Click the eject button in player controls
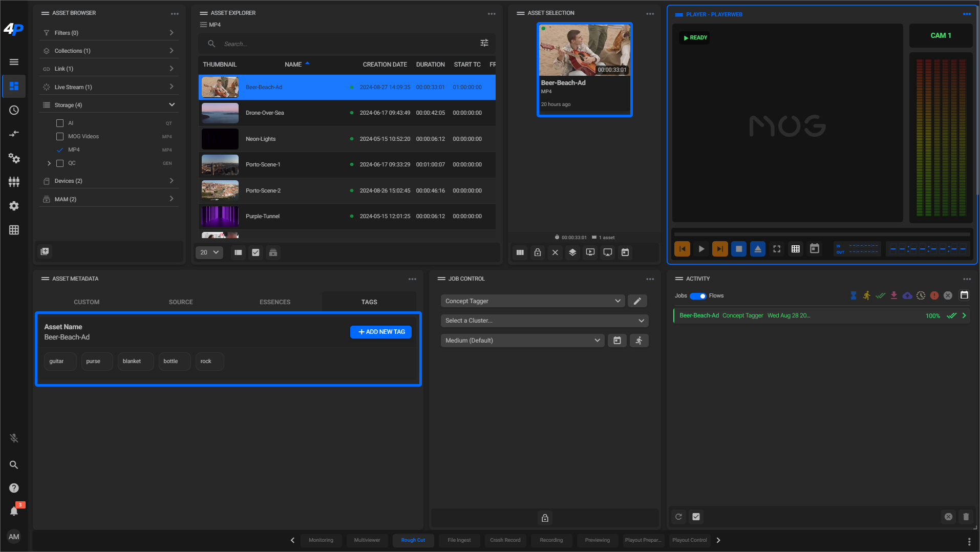980x552 pixels. [758, 249]
